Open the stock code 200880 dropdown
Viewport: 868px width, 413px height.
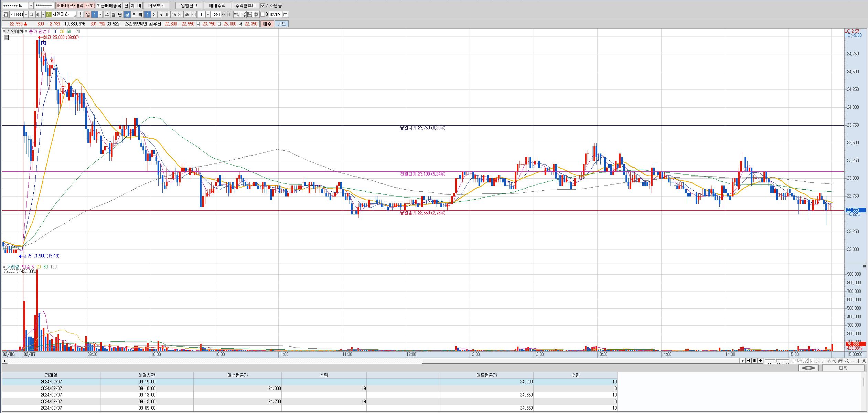pyautogui.click(x=26, y=14)
